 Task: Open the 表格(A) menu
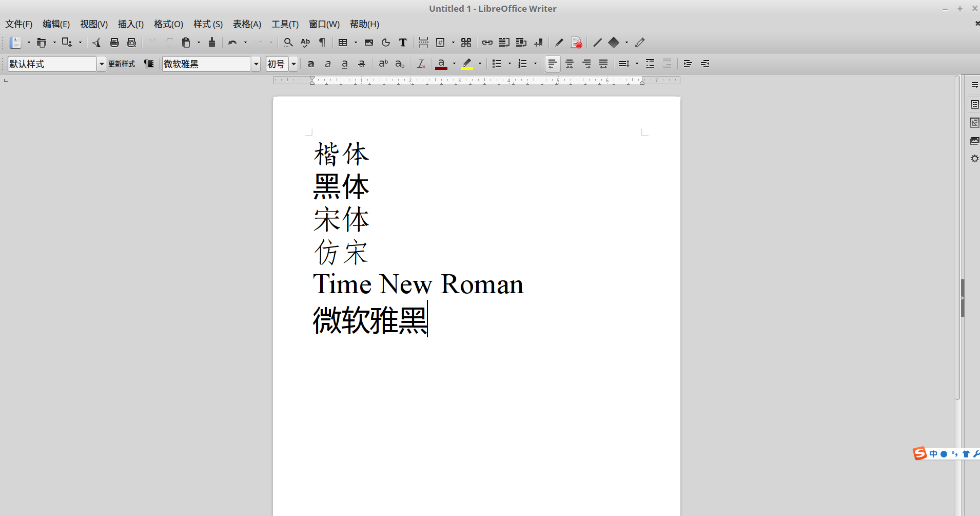[247, 24]
